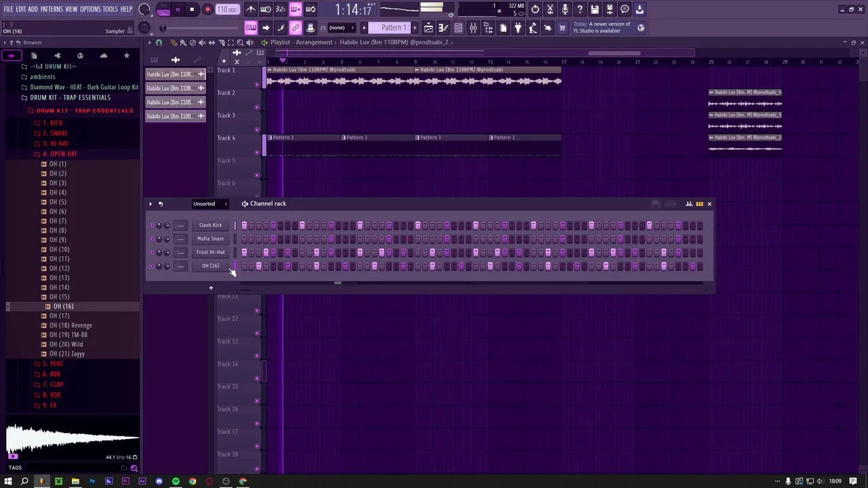Select the Clash Kick channel button

(210, 225)
